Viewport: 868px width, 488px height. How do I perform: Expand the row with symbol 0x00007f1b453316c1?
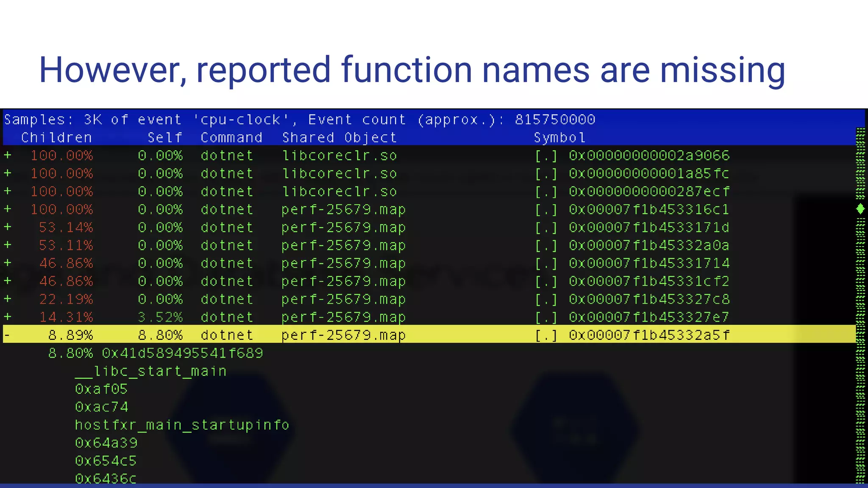coord(8,209)
